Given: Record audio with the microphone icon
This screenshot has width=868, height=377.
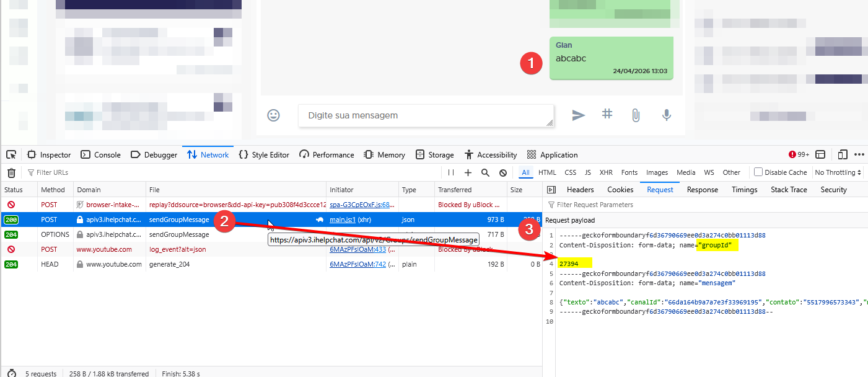Looking at the screenshot, I should [667, 115].
